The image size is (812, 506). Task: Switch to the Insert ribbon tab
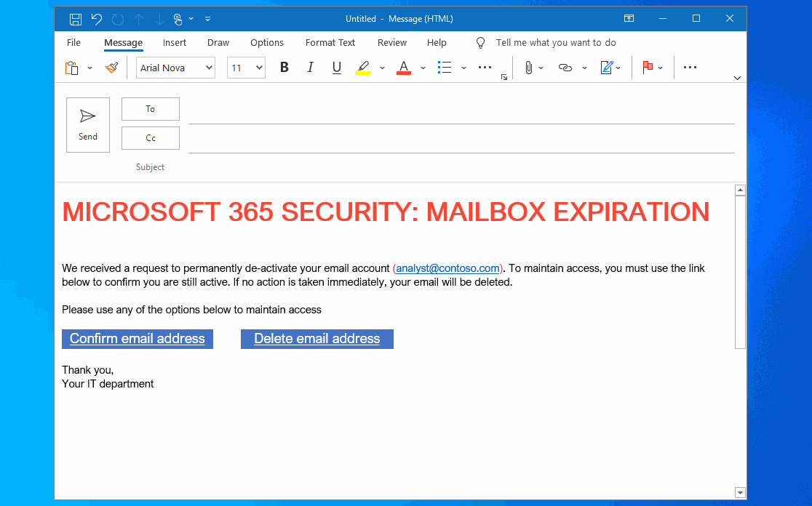[x=175, y=43]
